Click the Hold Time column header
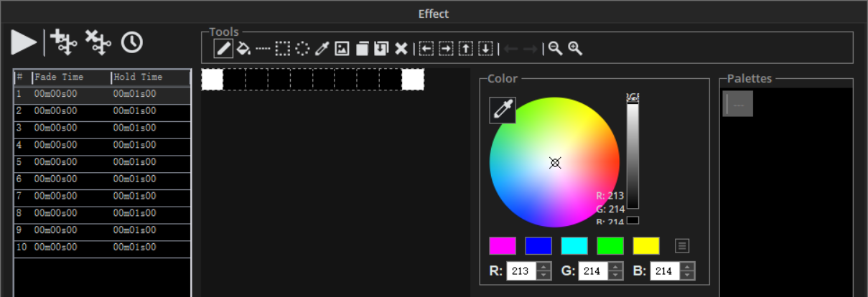The height and width of the screenshot is (297, 868). pos(149,77)
